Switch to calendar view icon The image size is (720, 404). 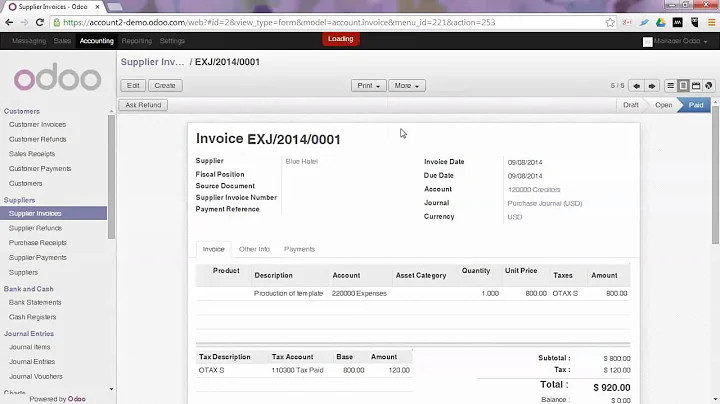pyautogui.click(x=696, y=86)
